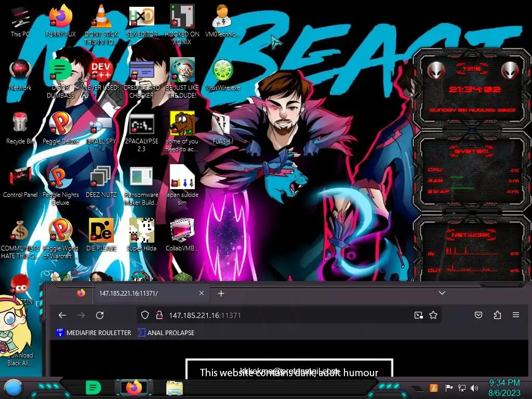Open the HOOKED ON XONIX game icon
The height and width of the screenshot is (399, 532).
coord(182,24)
